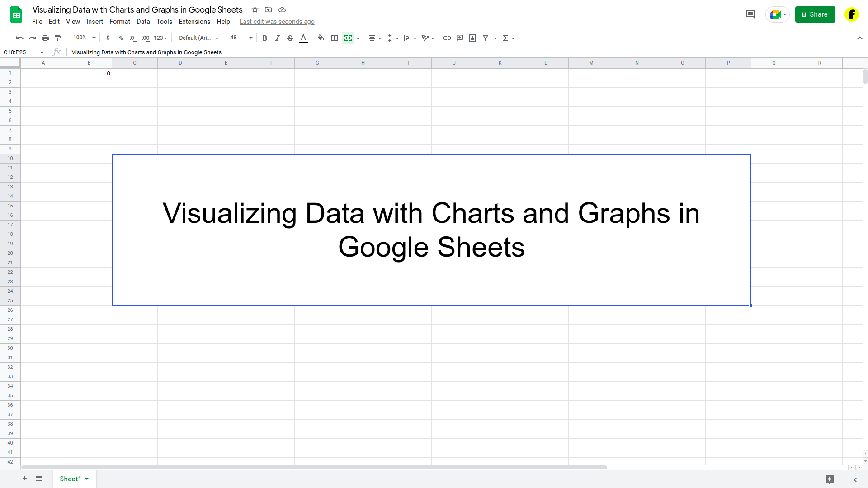
Task: Toggle the merge cells button
Action: (x=348, y=38)
